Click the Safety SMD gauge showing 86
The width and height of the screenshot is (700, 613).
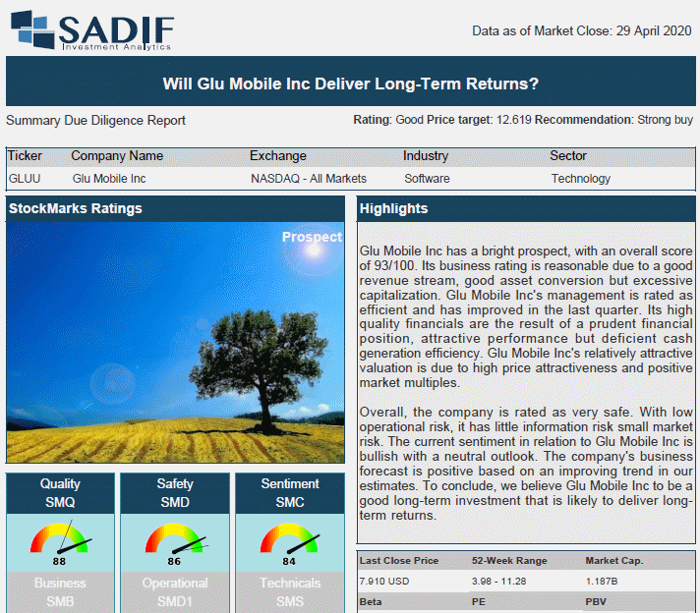pyautogui.click(x=175, y=542)
